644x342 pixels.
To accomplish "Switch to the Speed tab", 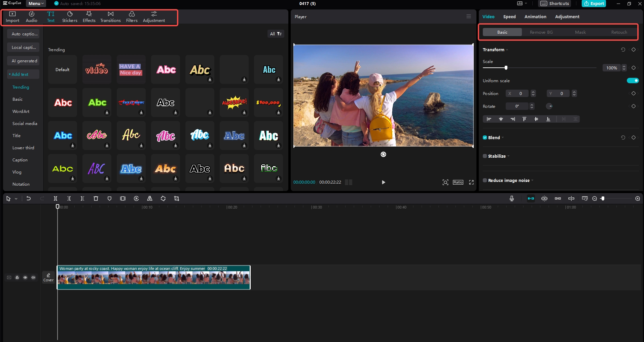I will (509, 17).
